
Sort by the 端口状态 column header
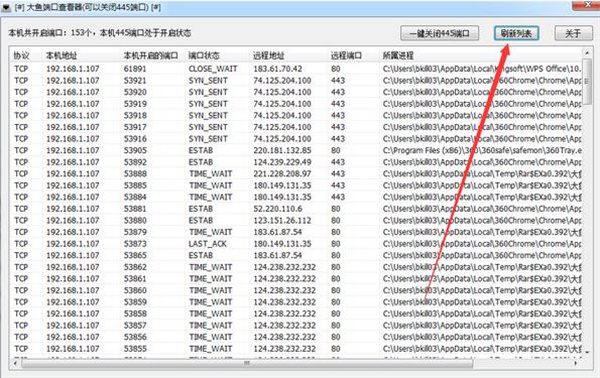pyautogui.click(x=204, y=55)
